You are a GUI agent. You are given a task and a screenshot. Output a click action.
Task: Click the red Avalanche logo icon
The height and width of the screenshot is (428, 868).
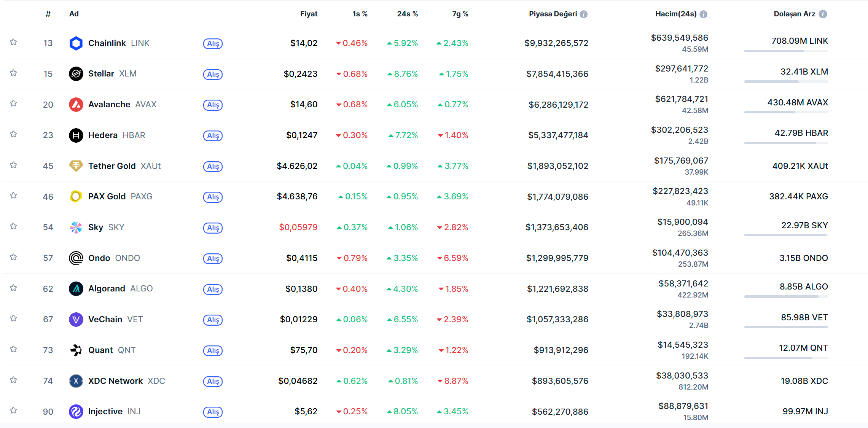coord(76,105)
